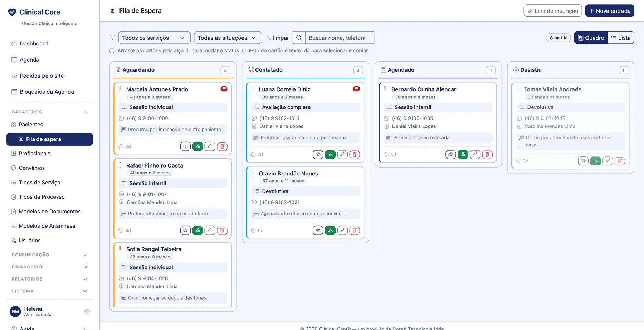Edit Bernardo Cunha Alencar card with pencil icon
The height and width of the screenshot is (330, 644).
[475, 155]
